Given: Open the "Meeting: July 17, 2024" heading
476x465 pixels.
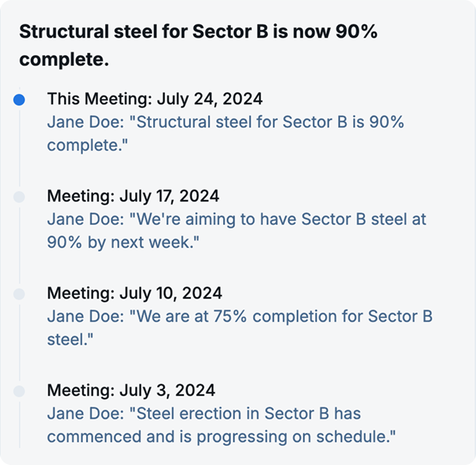Looking at the screenshot, I should (x=133, y=196).
